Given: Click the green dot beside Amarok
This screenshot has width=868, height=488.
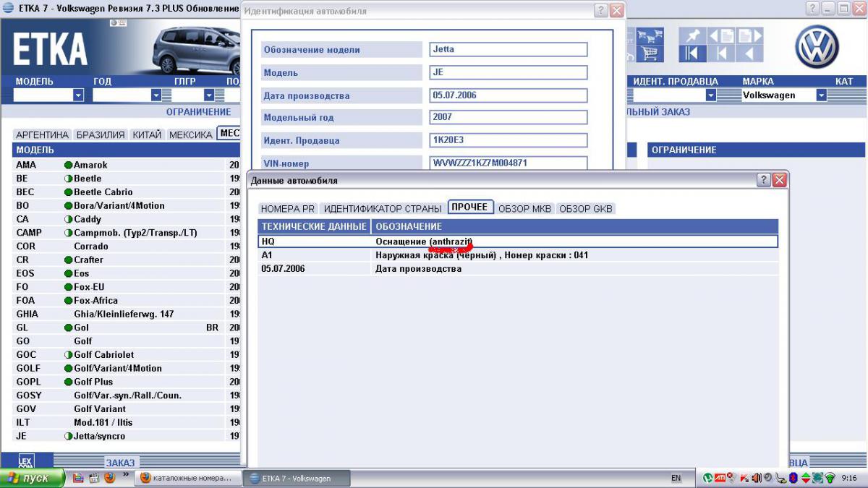Looking at the screenshot, I should (x=69, y=165).
